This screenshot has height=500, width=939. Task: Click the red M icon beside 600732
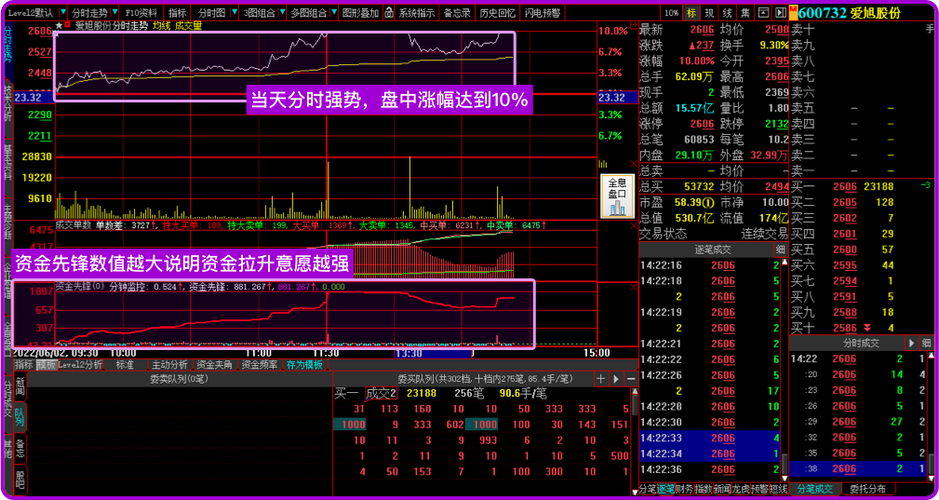pos(793,12)
